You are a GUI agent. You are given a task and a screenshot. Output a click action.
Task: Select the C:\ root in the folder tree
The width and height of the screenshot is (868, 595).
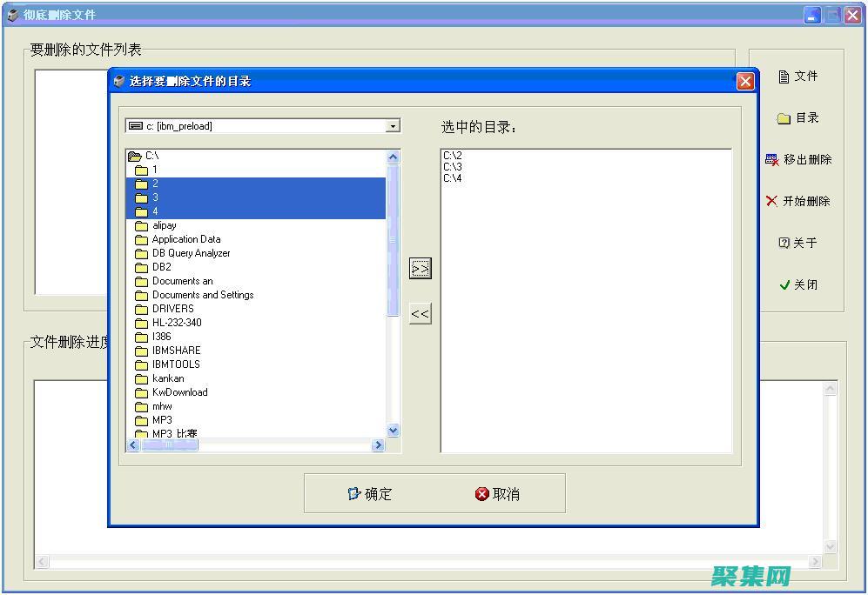pyautogui.click(x=153, y=155)
